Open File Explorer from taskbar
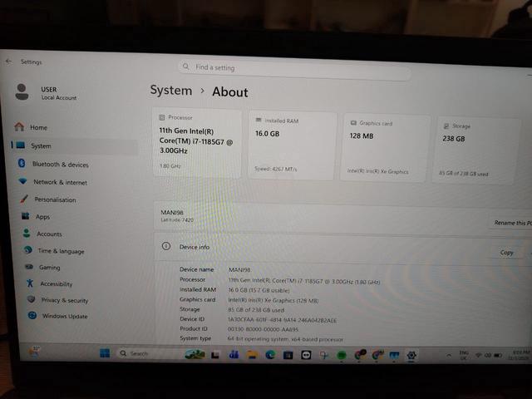This screenshot has width=532, height=399. (252, 355)
